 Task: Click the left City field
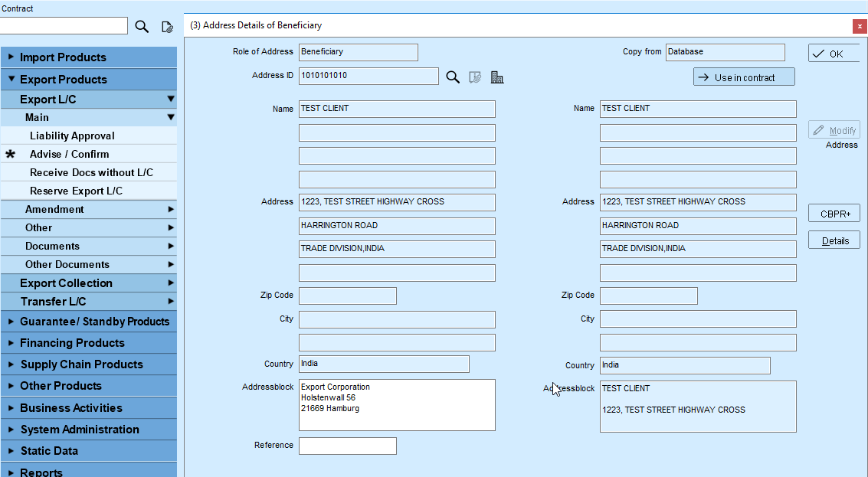pyautogui.click(x=397, y=319)
